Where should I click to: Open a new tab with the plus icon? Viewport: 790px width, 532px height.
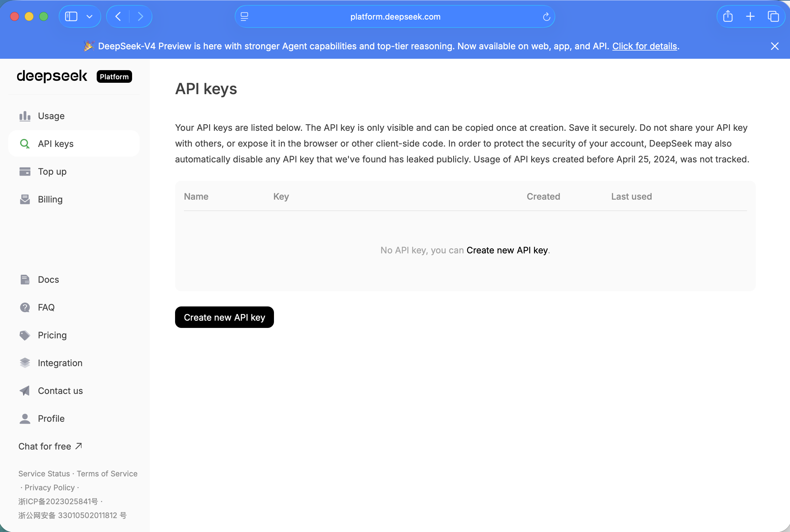coord(750,16)
